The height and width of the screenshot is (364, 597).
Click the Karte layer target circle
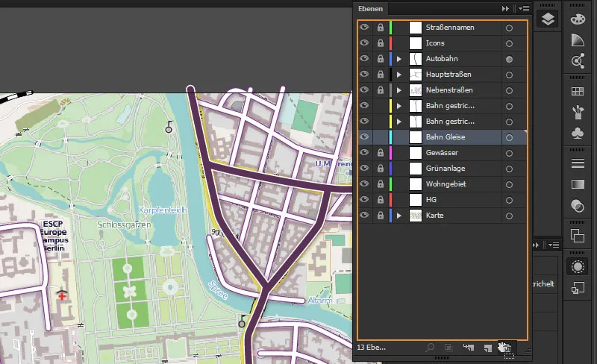click(x=509, y=216)
